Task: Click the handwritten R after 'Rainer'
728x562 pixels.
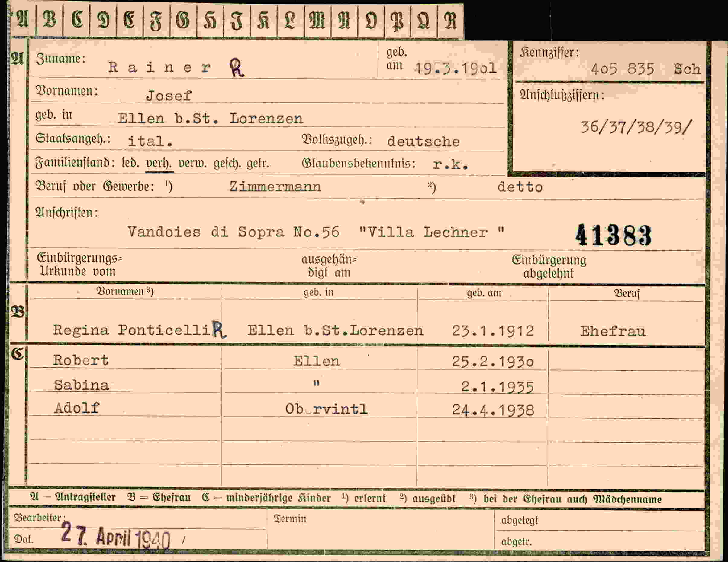Action: tap(237, 68)
